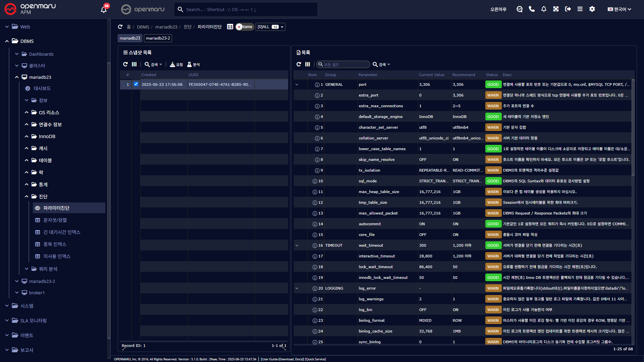
Task: Click the 요청 button
Action: point(176,64)
